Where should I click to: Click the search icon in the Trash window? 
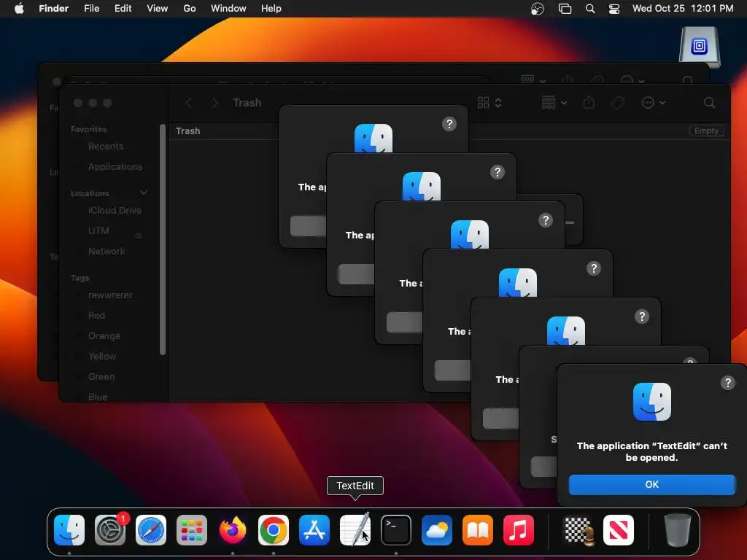tap(709, 103)
